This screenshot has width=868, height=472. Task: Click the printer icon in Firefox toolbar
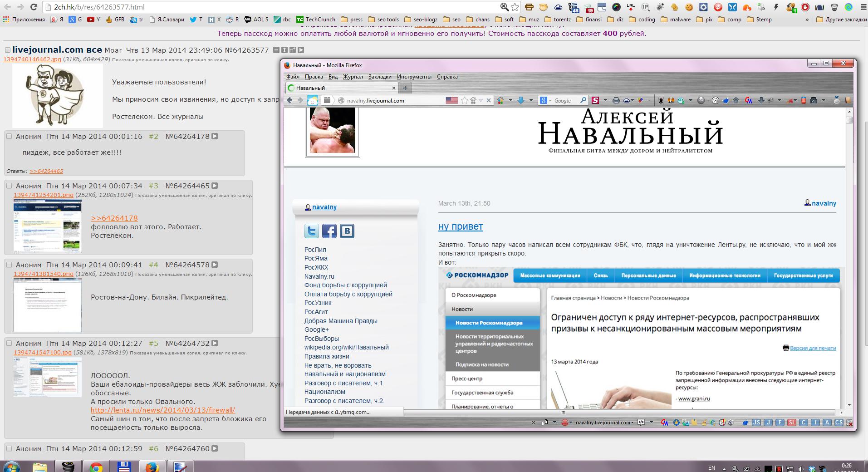616,100
